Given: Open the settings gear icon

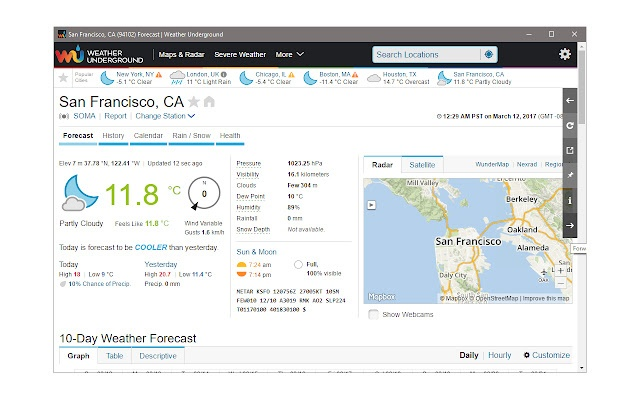Looking at the screenshot, I should (565, 54).
